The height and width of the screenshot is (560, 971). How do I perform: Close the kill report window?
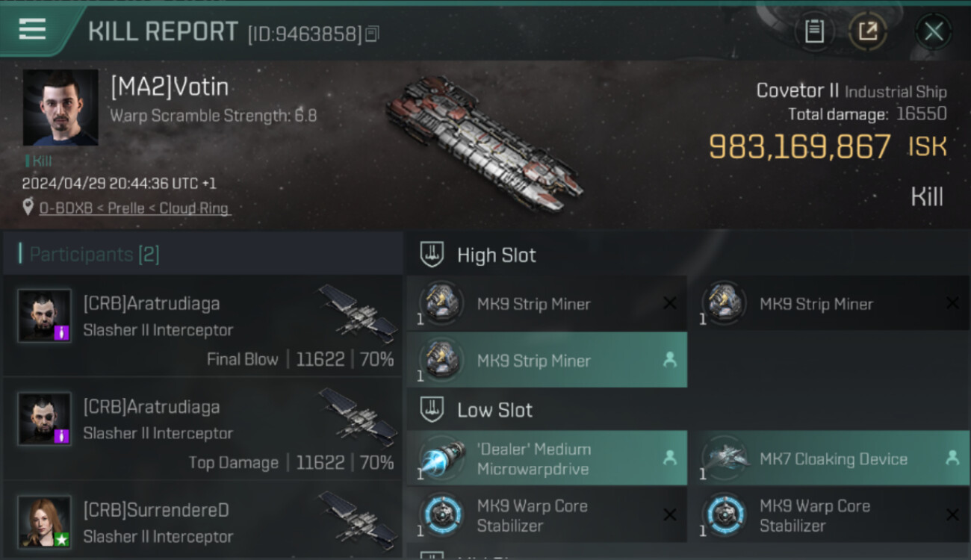[x=933, y=31]
